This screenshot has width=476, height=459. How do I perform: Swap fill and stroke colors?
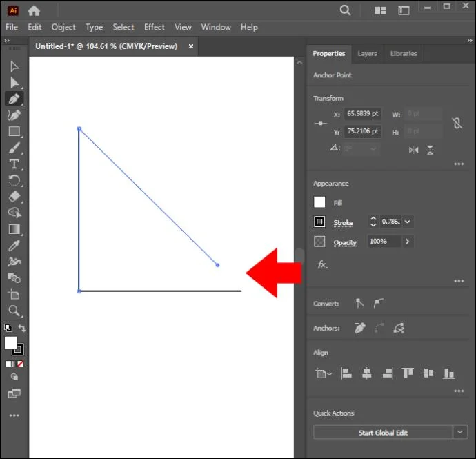tap(21, 328)
